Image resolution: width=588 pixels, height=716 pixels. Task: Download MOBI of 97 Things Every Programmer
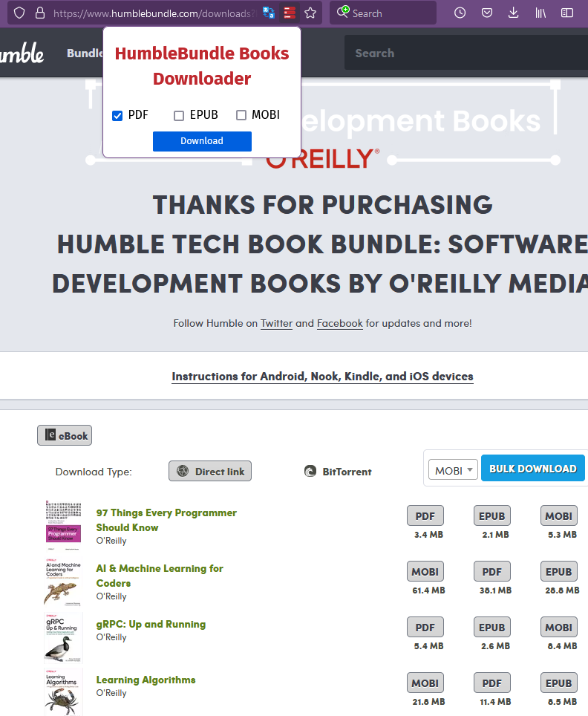click(x=559, y=516)
